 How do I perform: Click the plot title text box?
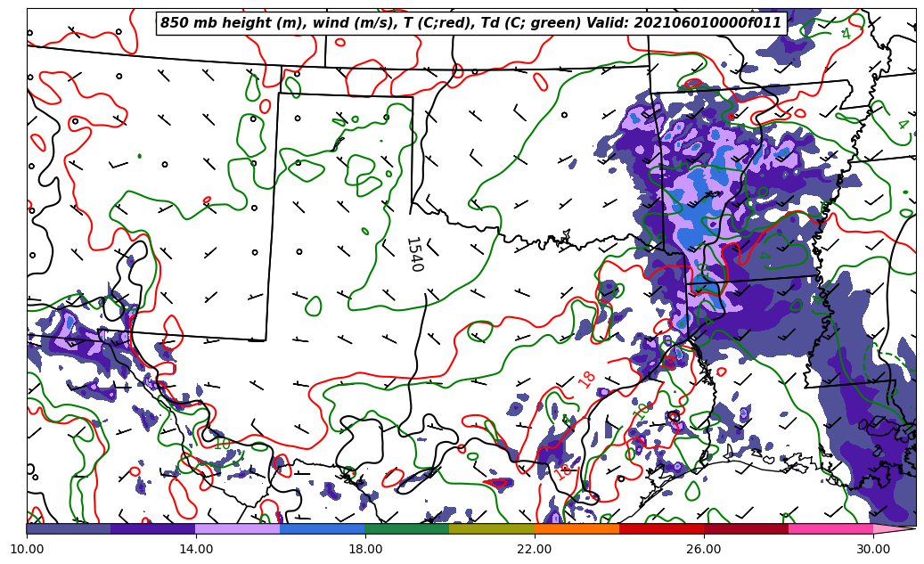[470, 23]
